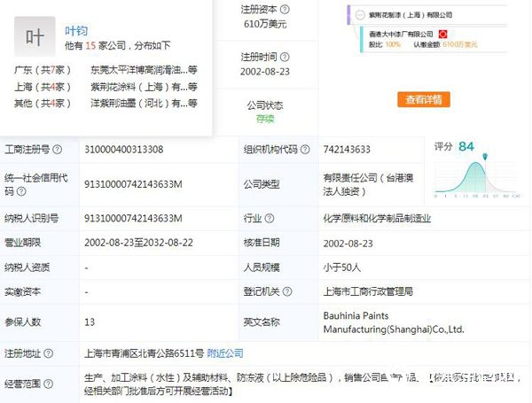The width and height of the screenshot is (532, 403).
Task: Click 核准日期 value 2002-08-23
Action: [348, 244]
